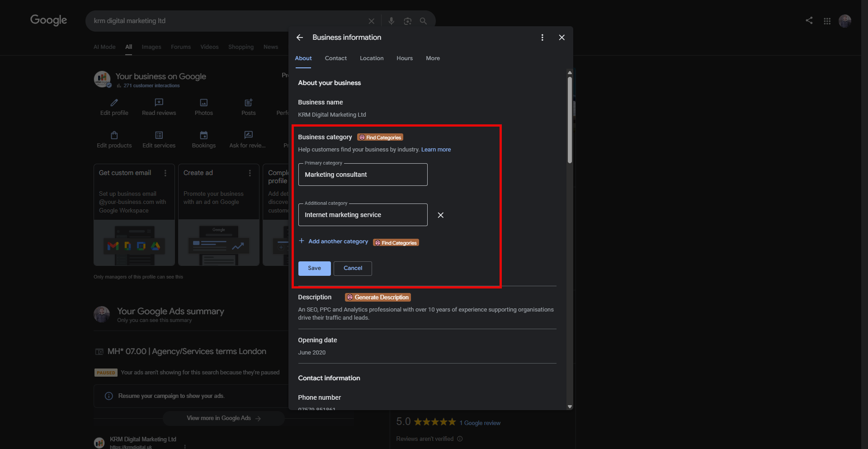Select the News search tab
Viewport: 868px width, 449px height.
click(271, 47)
